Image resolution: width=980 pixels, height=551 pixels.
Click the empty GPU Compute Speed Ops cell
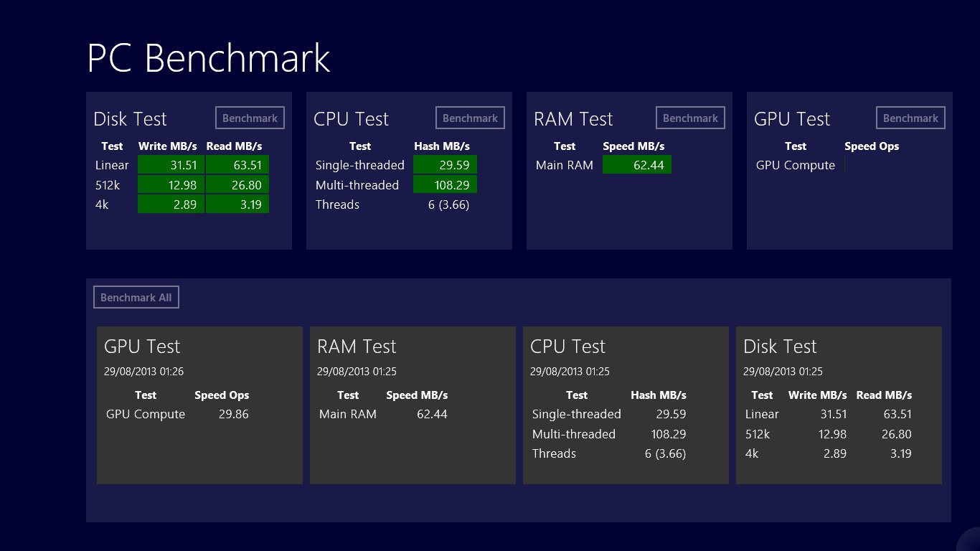[x=872, y=165]
